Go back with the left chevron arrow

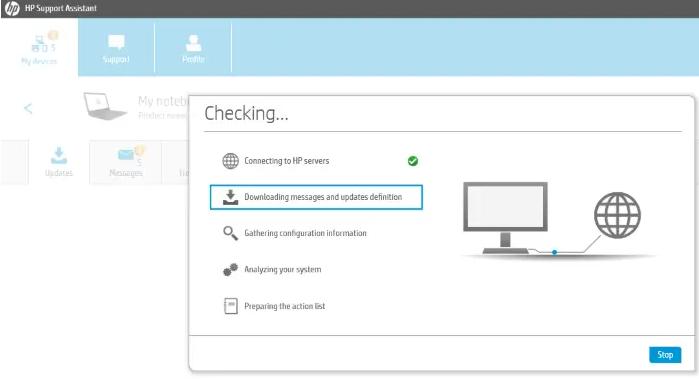tap(28, 108)
